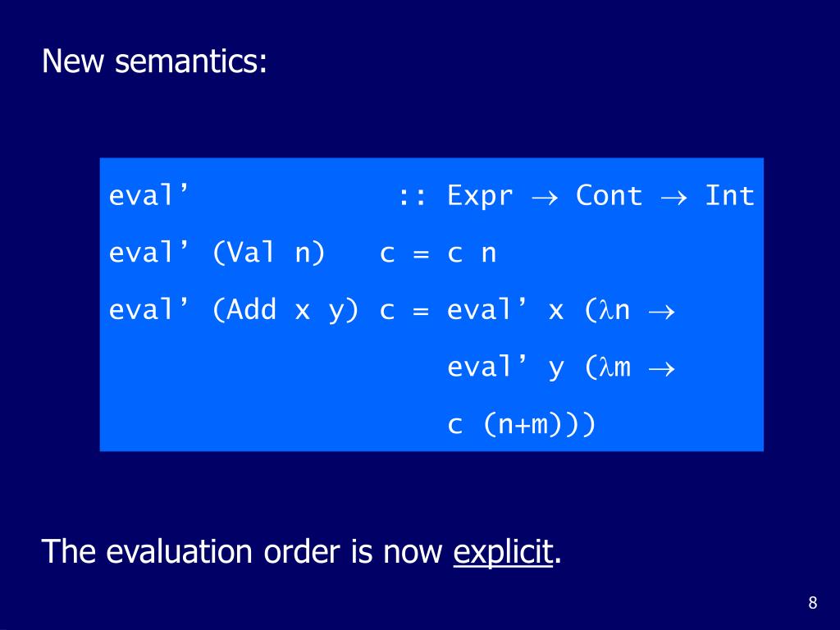Click the arrow between Cont and Int
840x630 pixels.
(674, 199)
